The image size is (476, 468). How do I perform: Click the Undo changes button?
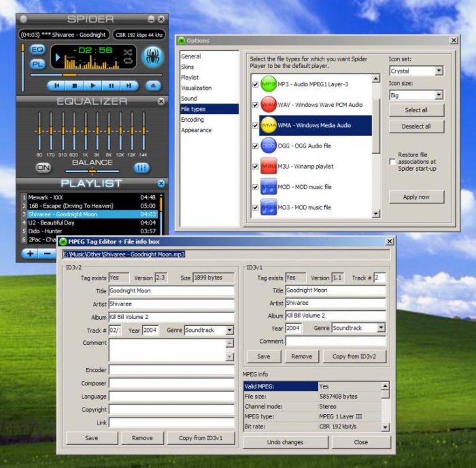click(285, 442)
